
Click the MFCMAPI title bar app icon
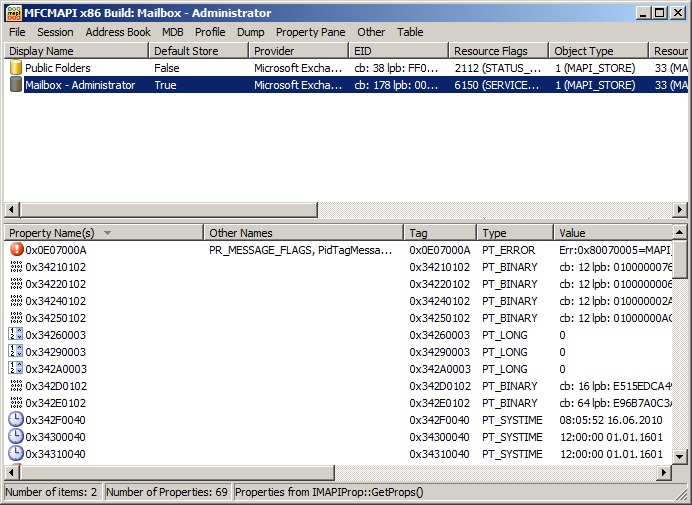pyautogui.click(x=13, y=13)
